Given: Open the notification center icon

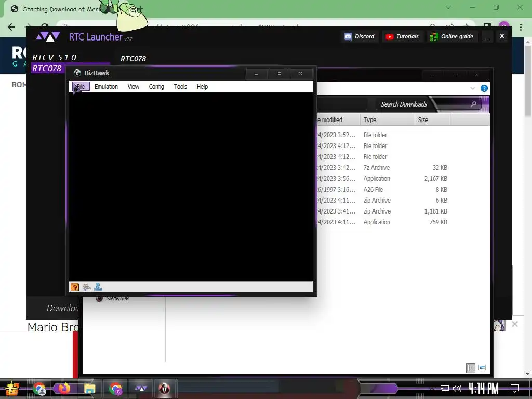Looking at the screenshot, I should click(x=515, y=388).
